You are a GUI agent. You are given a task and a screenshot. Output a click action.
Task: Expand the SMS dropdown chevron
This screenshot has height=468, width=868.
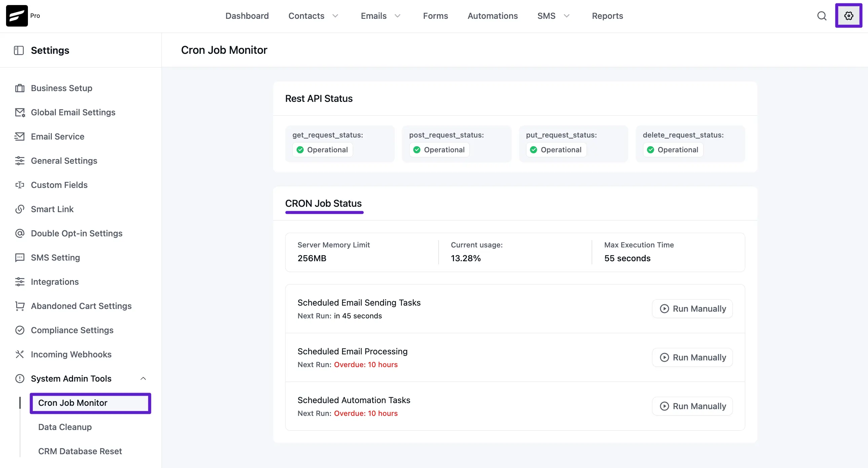click(567, 16)
